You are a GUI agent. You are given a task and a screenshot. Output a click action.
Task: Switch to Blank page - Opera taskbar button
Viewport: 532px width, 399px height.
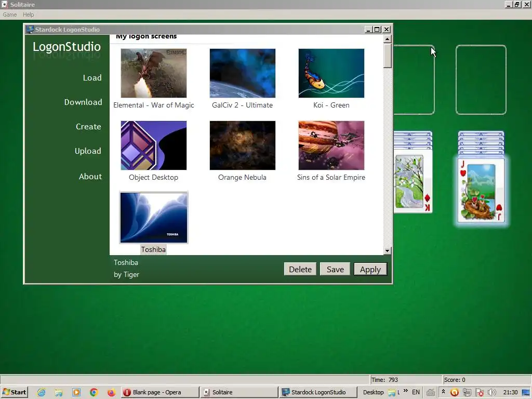(160, 392)
